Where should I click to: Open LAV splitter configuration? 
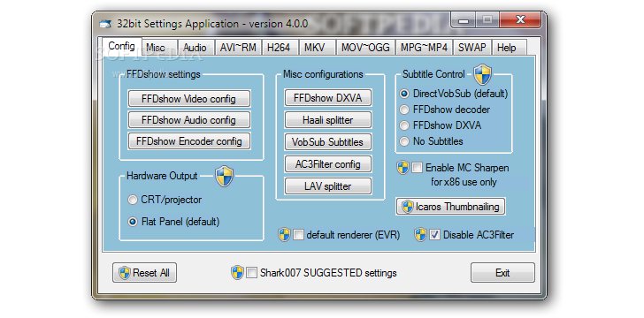pos(327,186)
